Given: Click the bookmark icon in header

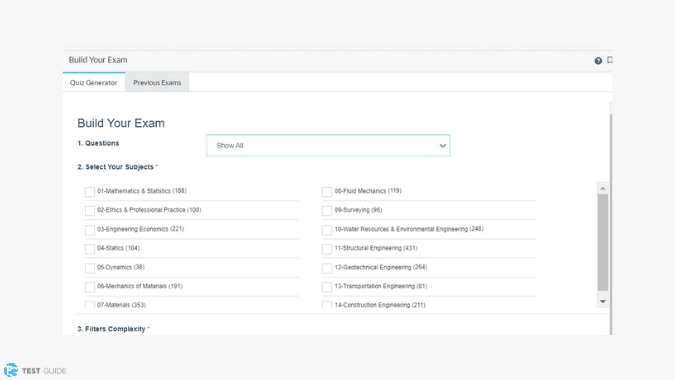Looking at the screenshot, I should click(x=610, y=60).
